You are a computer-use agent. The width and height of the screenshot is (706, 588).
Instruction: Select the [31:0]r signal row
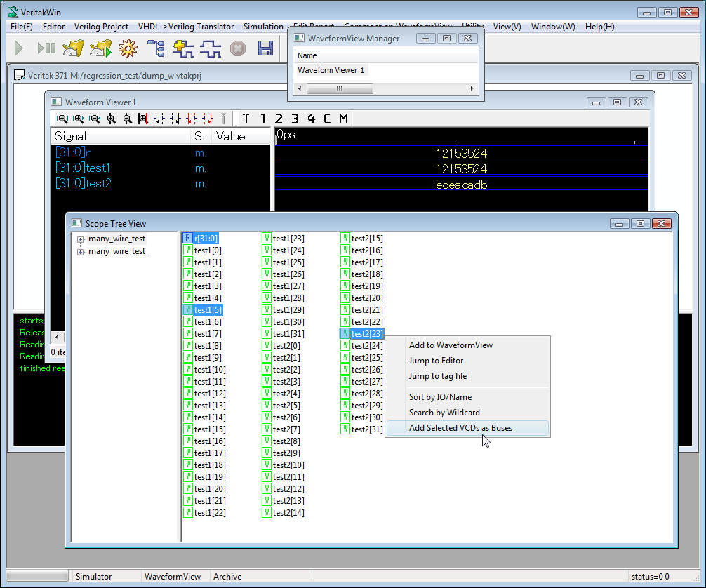click(x=161, y=153)
